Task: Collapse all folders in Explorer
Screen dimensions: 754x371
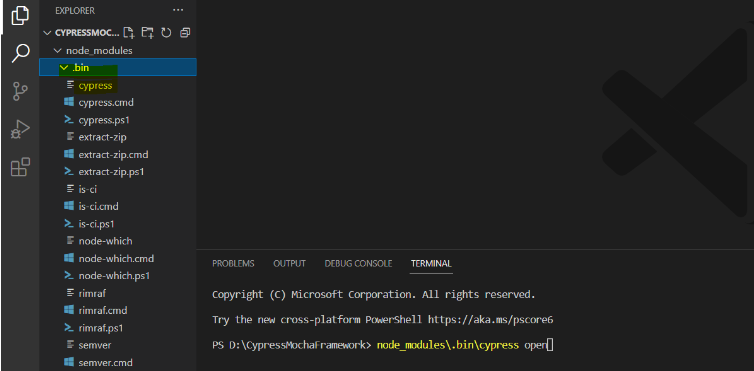Action: 185,33
